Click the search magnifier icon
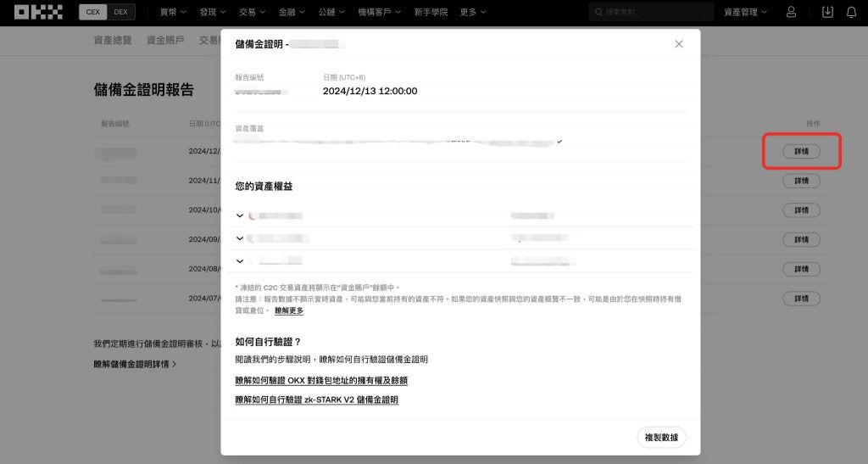 tap(599, 13)
